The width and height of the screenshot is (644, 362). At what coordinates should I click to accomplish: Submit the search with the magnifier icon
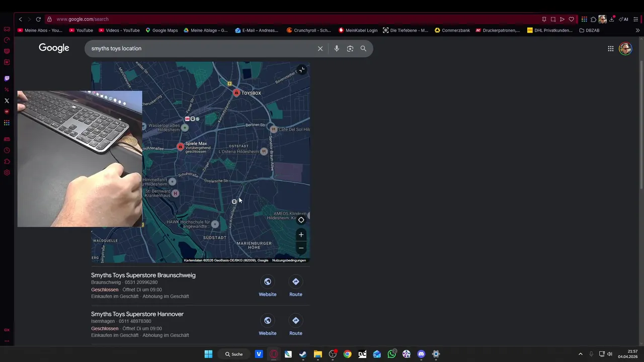363,49
